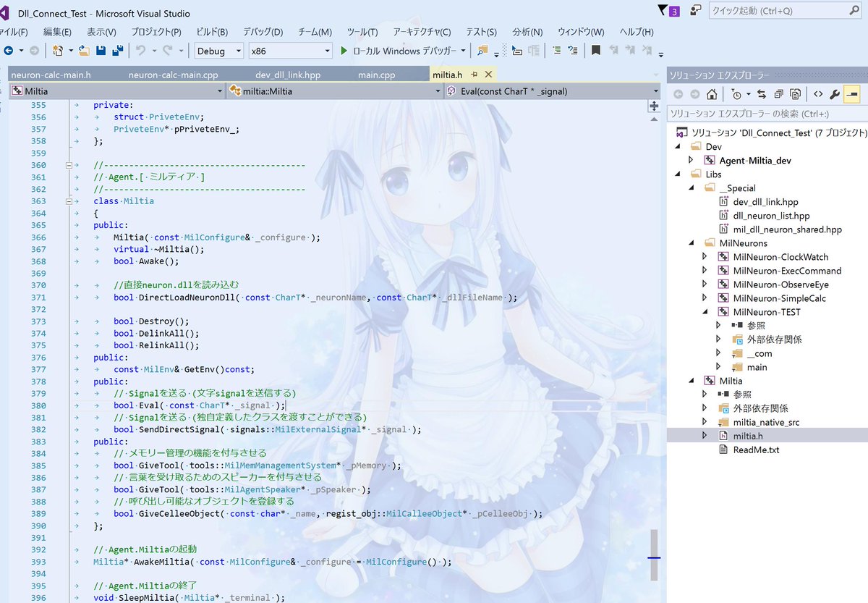Click the Uncomment lines icon
The height and width of the screenshot is (603, 868).
[572, 51]
